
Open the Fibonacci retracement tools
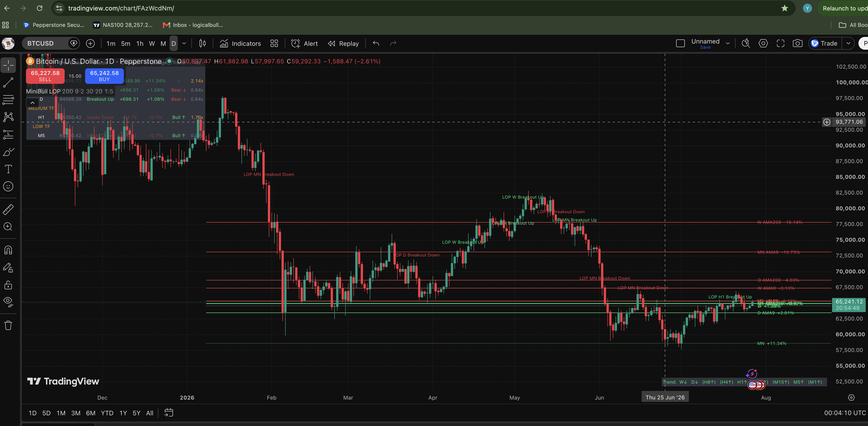point(8,100)
